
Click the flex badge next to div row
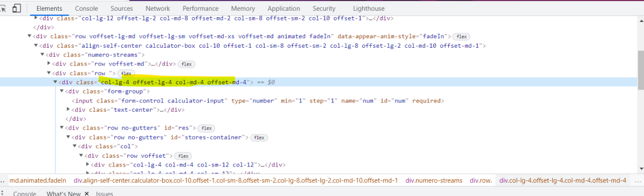(126, 73)
